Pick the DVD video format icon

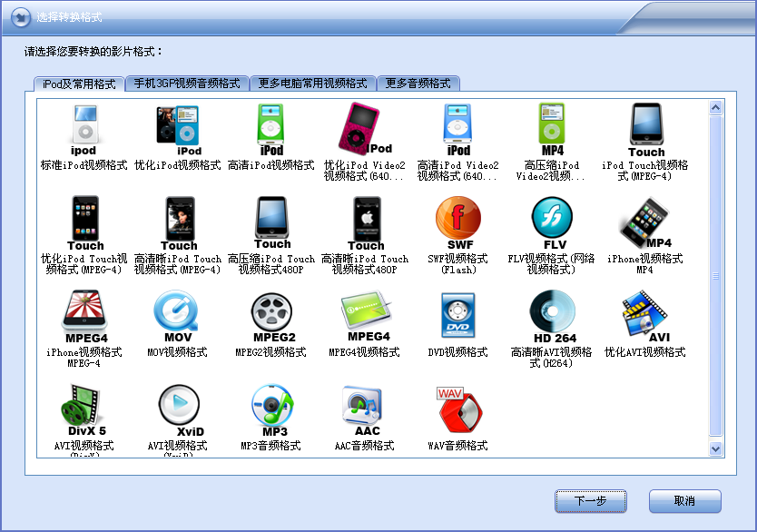[458, 315]
